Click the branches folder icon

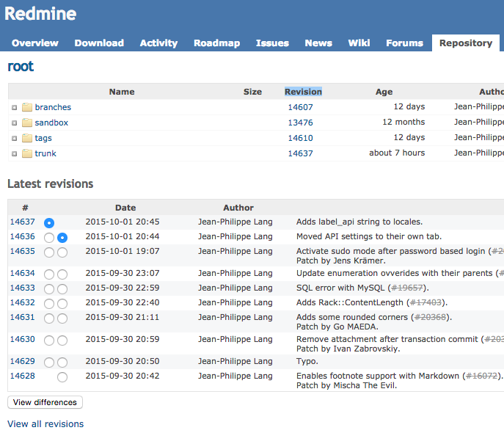tap(27, 107)
